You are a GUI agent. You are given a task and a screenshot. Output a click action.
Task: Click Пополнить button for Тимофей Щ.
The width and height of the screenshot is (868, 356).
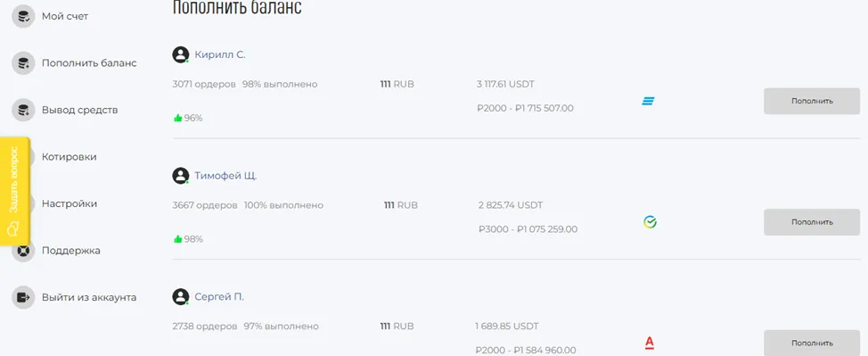point(812,222)
